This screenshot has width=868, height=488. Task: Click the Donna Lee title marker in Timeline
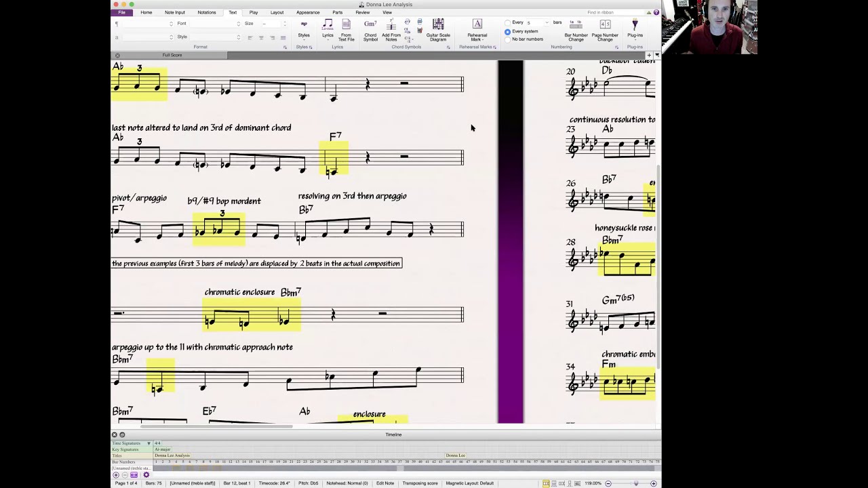tap(456, 455)
